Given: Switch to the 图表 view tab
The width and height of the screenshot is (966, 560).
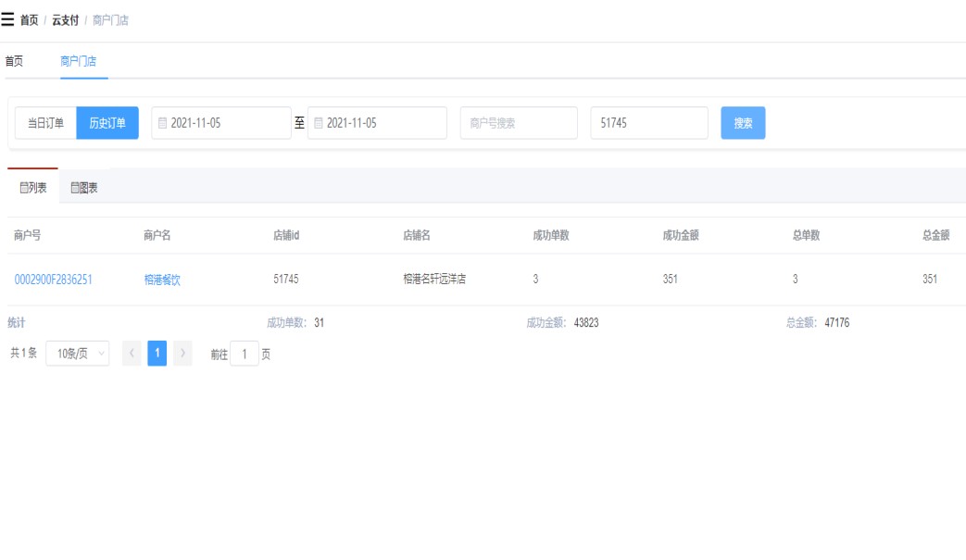Looking at the screenshot, I should tap(84, 188).
